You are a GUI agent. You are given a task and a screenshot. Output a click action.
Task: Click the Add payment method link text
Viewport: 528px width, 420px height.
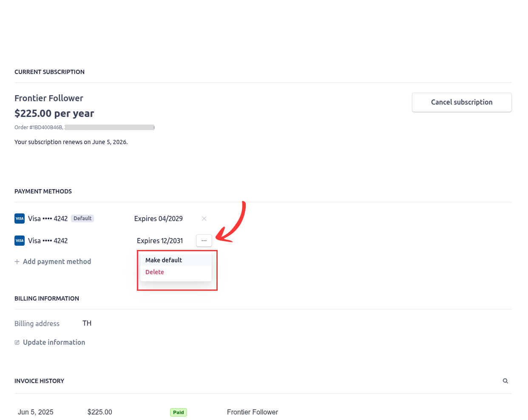[57, 261]
